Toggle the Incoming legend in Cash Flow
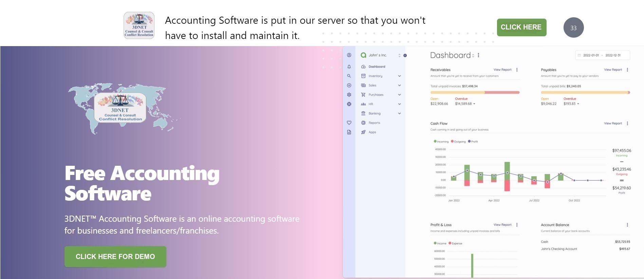This screenshot has height=279, width=644. tap(441, 141)
